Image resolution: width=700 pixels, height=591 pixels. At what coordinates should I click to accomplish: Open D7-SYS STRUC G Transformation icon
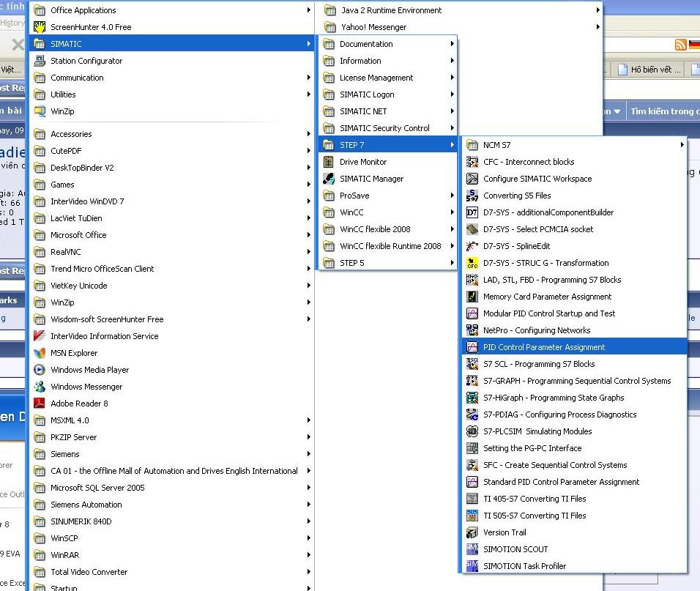tap(472, 263)
